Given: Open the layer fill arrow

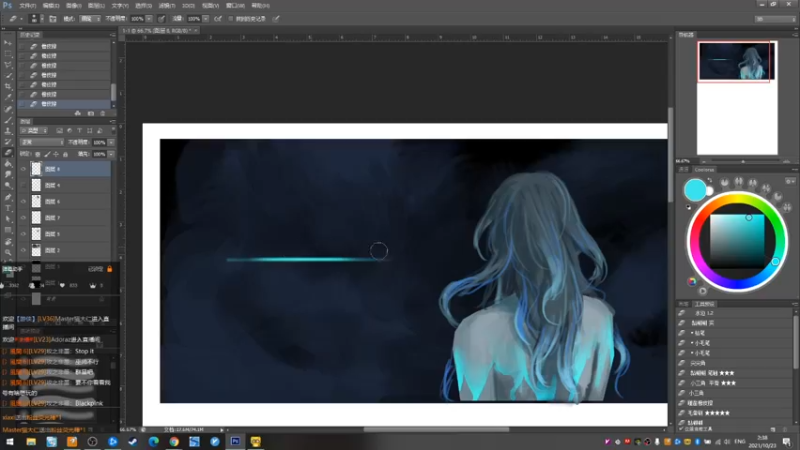Looking at the screenshot, I should pyautogui.click(x=111, y=154).
